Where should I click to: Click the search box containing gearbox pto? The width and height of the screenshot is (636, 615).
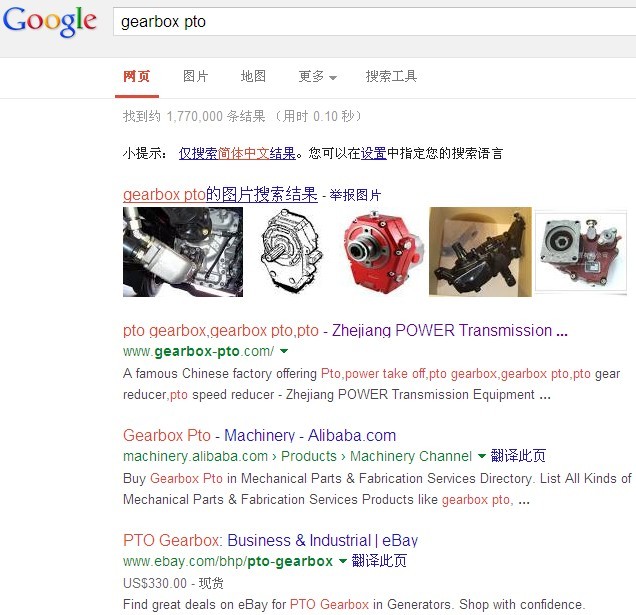click(374, 22)
